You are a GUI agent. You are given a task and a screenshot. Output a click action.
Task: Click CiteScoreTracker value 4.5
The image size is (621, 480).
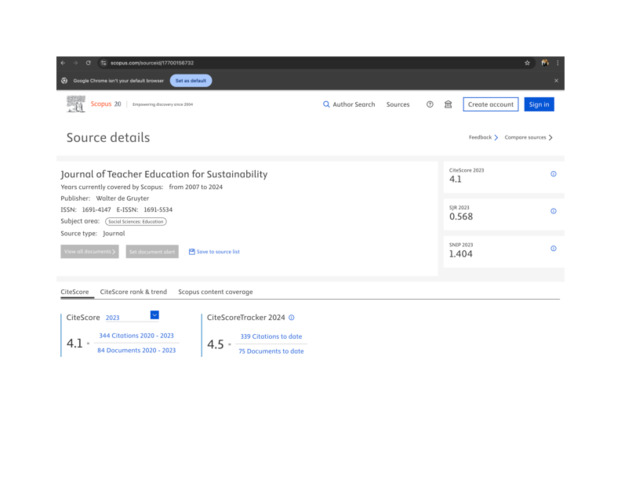[215, 344]
